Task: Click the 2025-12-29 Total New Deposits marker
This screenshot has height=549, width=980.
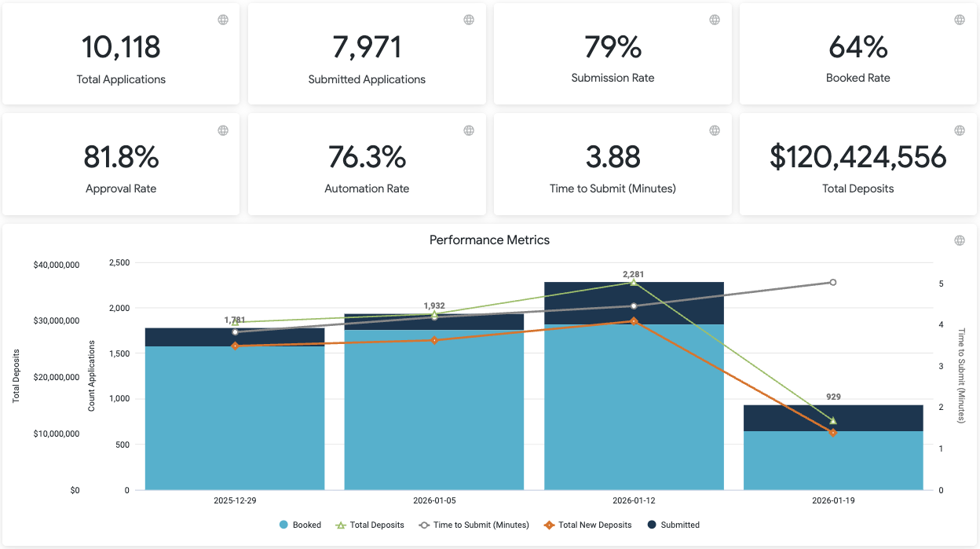Action: click(235, 346)
